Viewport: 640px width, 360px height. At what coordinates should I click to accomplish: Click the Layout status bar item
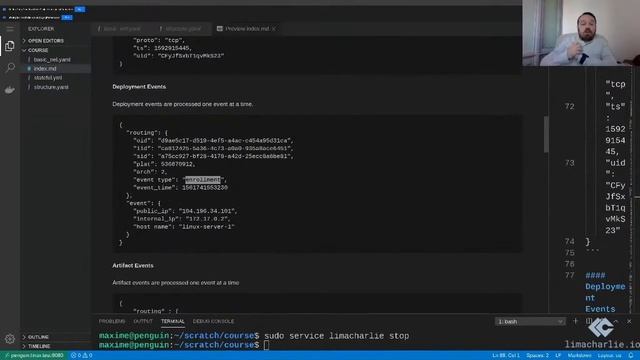click(609, 356)
